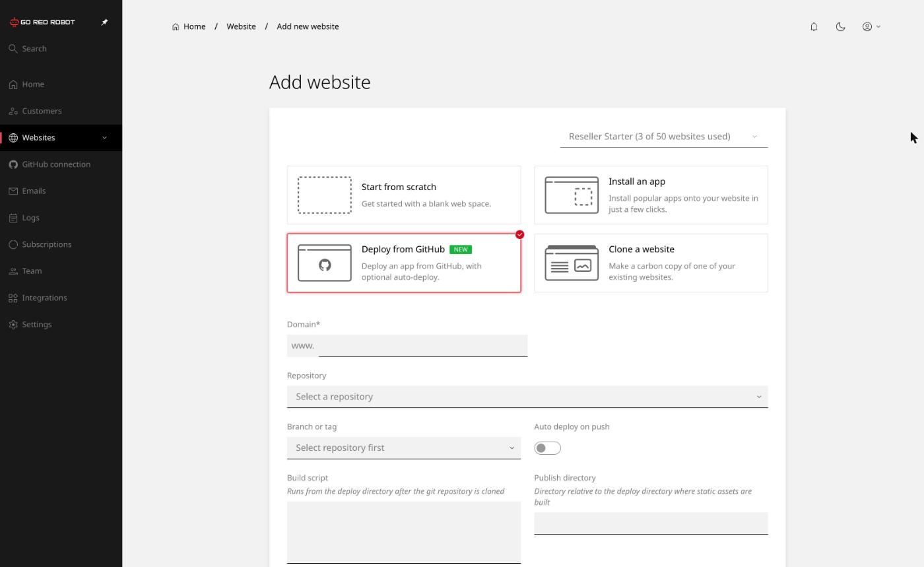Click the Home breadcrumb link text
924x567 pixels.
(x=194, y=27)
